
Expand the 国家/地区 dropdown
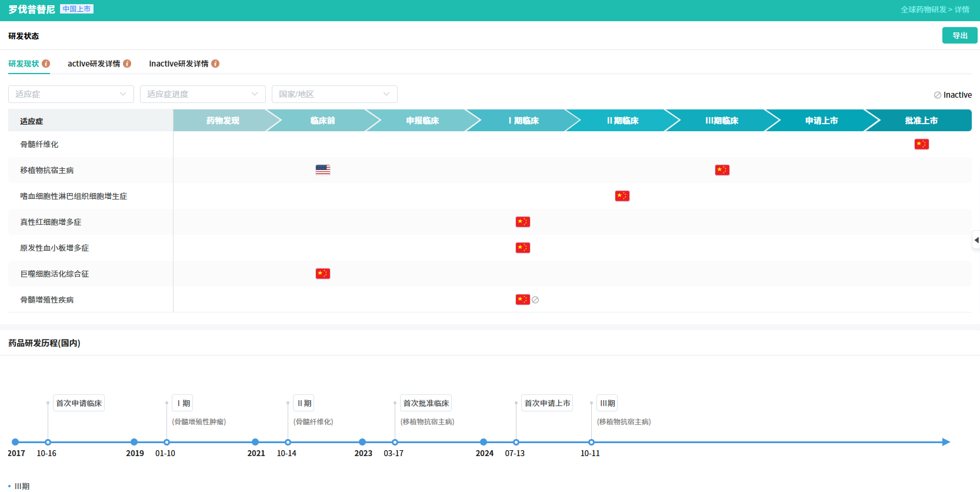click(334, 94)
